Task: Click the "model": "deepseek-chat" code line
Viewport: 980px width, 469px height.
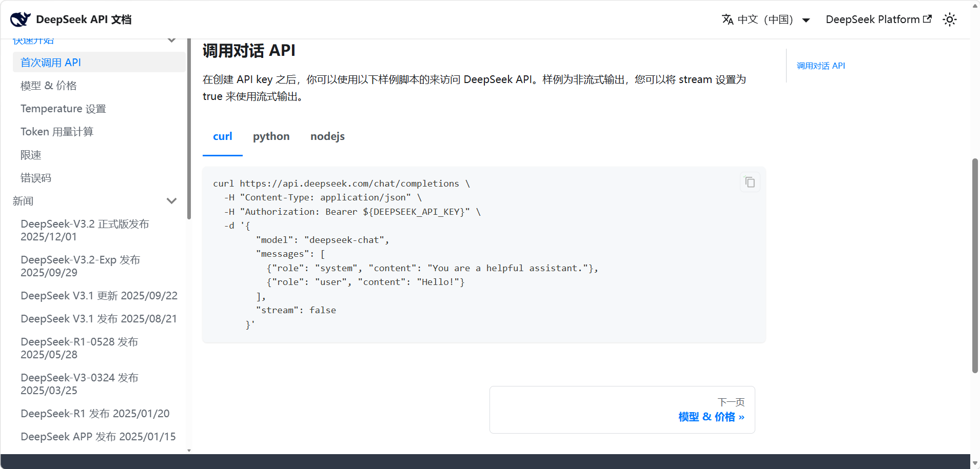Action: coord(322,240)
